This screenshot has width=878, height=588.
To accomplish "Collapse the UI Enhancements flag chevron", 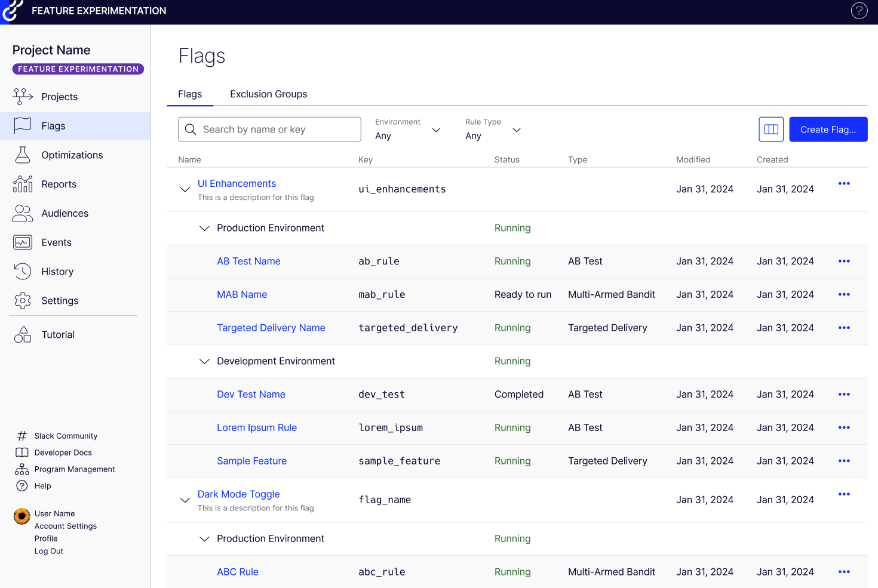I will (185, 189).
